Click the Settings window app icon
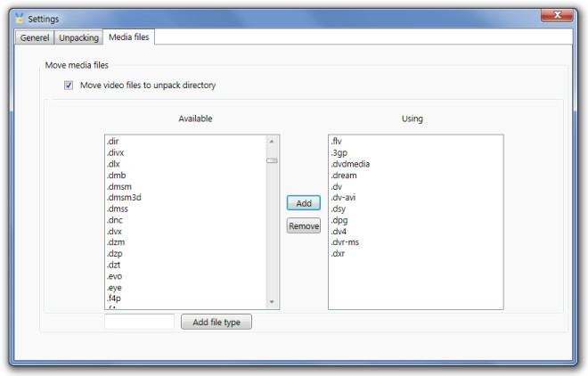 pyautogui.click(x=19, y=18)
